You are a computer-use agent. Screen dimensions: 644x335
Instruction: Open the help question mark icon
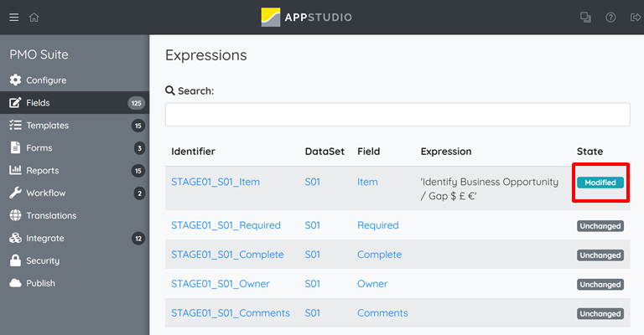coord(610,18)
